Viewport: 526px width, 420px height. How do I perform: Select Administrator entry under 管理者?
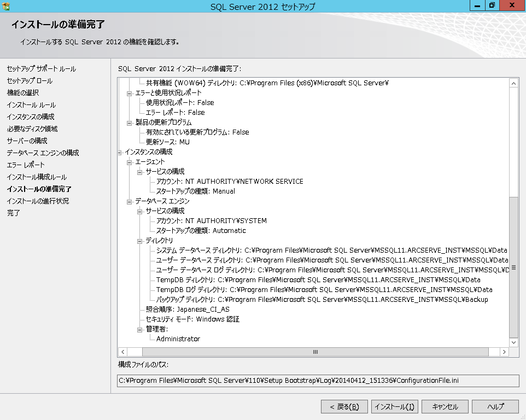click(x=178, y=339)
